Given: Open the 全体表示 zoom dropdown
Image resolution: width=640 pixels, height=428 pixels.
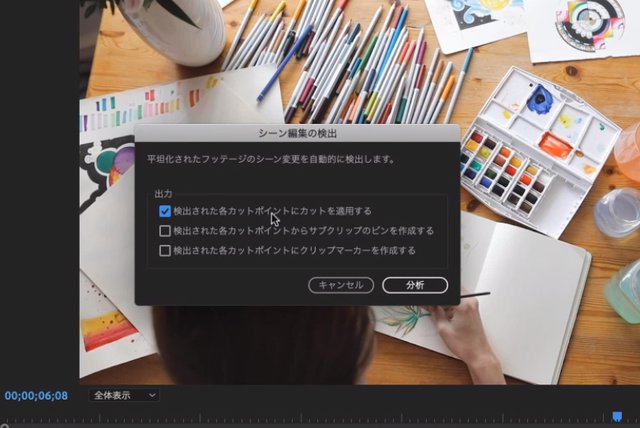Looking at the screenshot, I should 124,395.
